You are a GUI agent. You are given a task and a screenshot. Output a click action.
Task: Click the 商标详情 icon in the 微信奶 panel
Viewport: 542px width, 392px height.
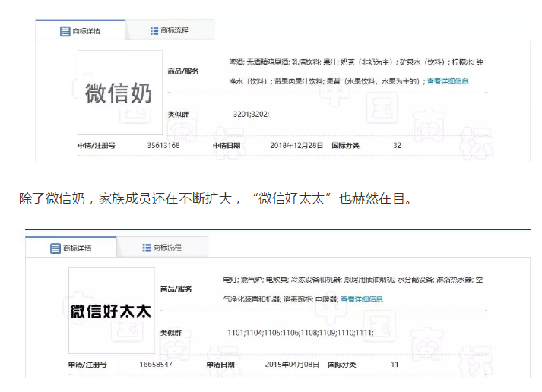click(x=65, y=31)
